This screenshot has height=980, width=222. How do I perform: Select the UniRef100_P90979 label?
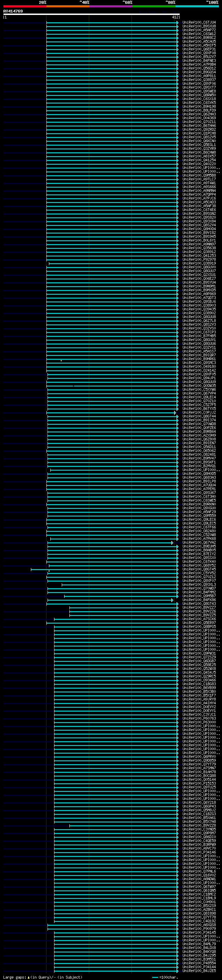click(x=199, y=929)
